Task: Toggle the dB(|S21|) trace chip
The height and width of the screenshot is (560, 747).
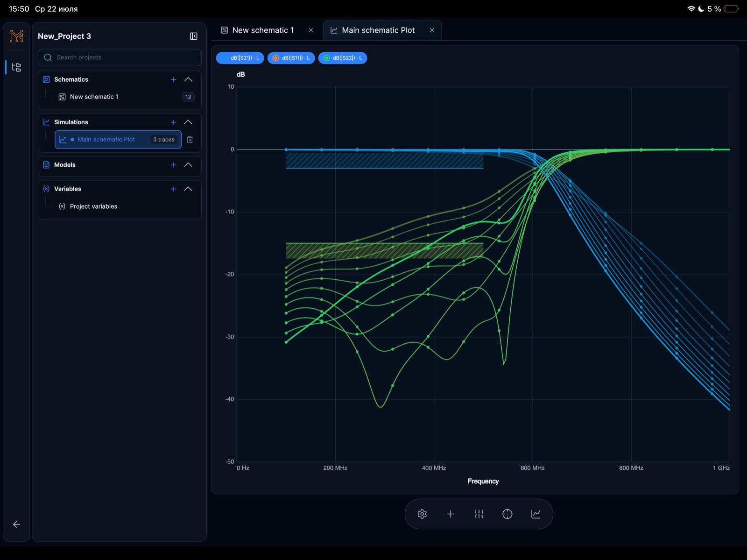Action: (240, 58)
